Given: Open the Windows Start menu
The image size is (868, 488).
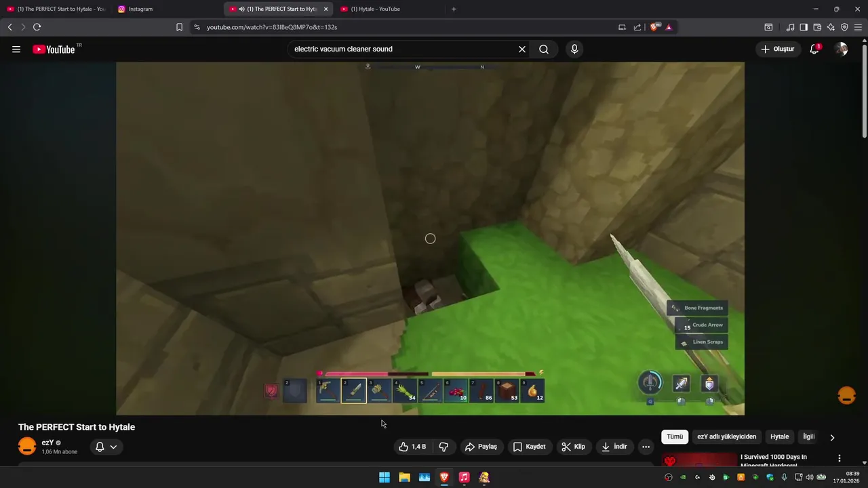Looking at the screenshot, I should pos(384,477).
